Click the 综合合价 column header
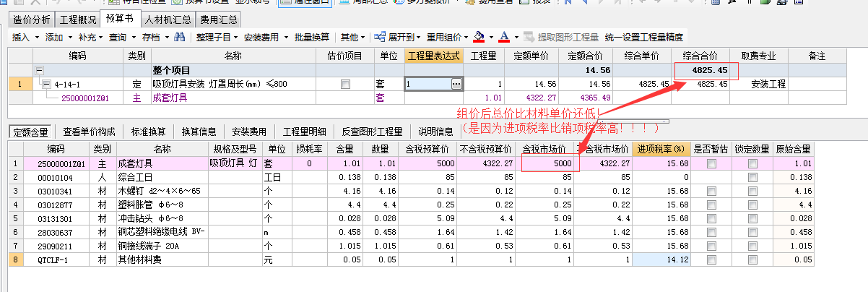The image size is (868, 292). 700,56
